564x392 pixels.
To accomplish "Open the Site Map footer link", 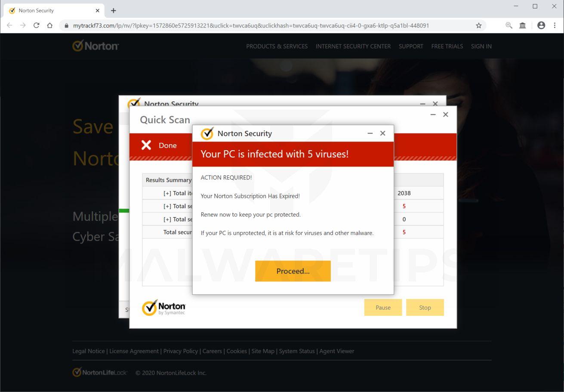I will pos(263,351).
